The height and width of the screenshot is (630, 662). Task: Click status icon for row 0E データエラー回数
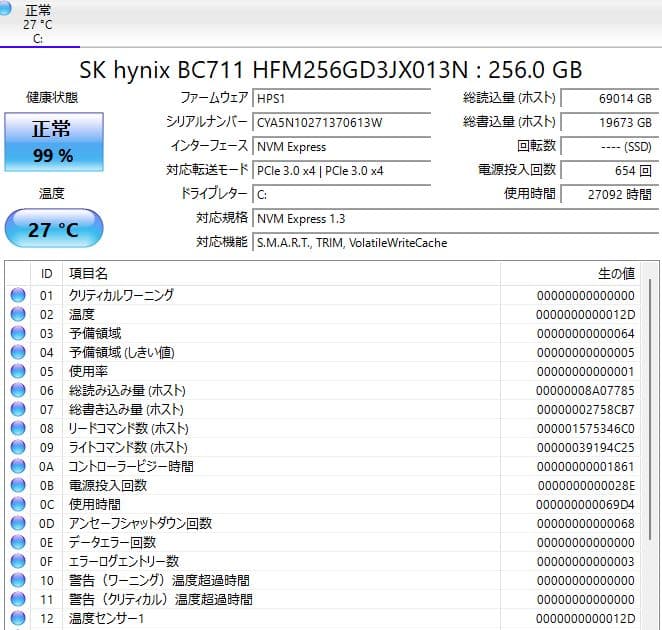pos(18,542)
